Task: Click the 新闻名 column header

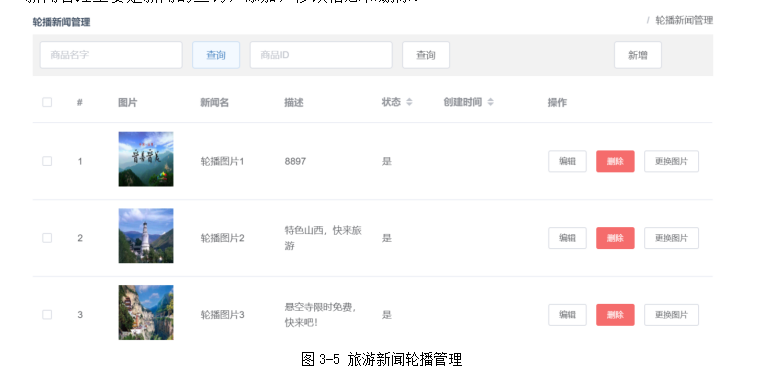Action: [x=215, y=102]
